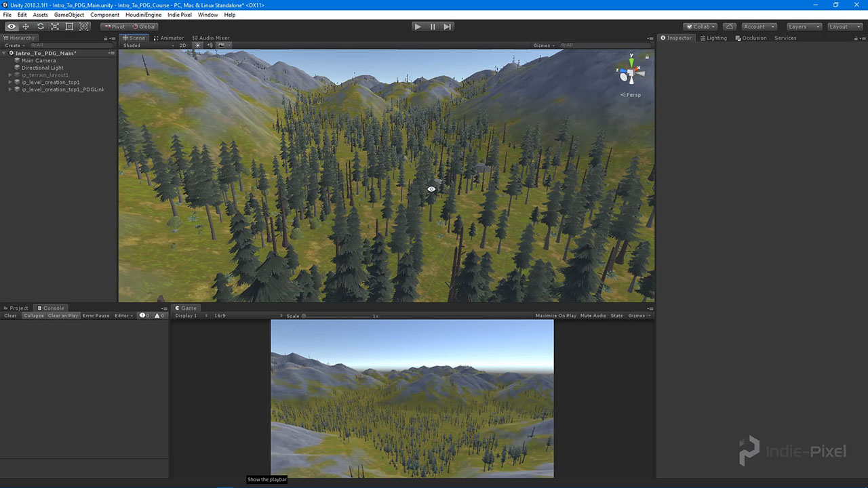Select the Inspector tab
The width and height of the screenshot is (868, 488).
(x=676, y=38)
